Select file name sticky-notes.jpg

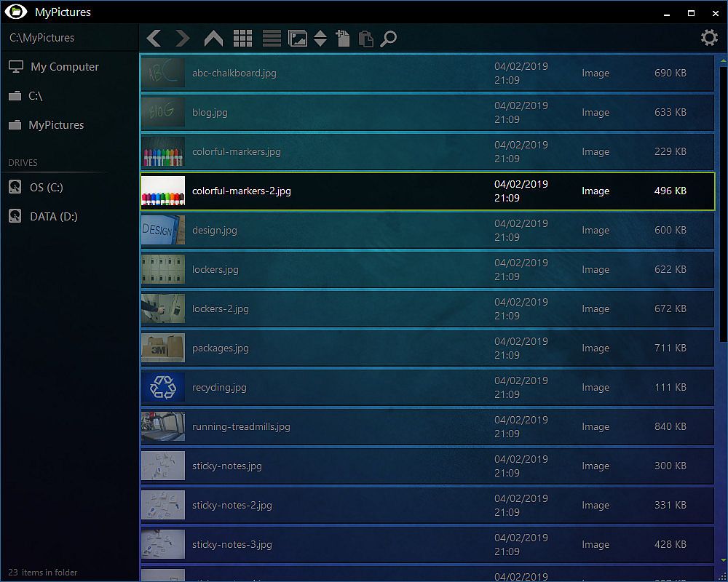click(x=227, y=466)
